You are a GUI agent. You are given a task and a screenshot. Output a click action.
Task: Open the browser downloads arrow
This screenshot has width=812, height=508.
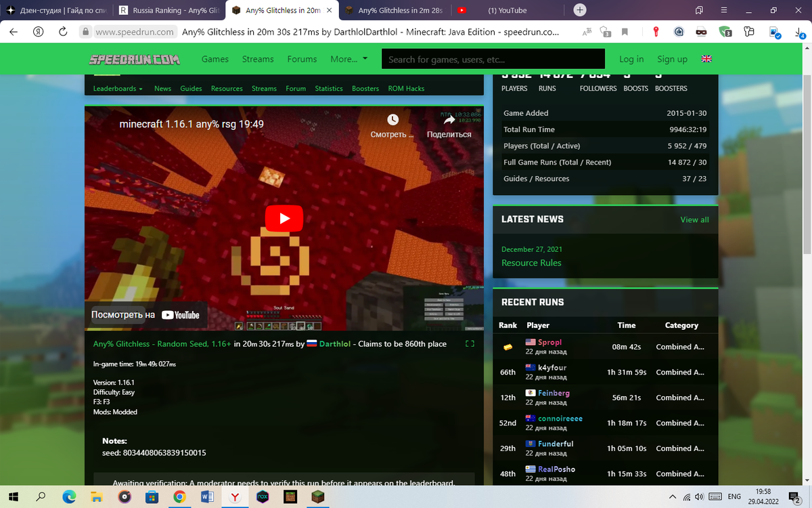[x=800, y=32]
